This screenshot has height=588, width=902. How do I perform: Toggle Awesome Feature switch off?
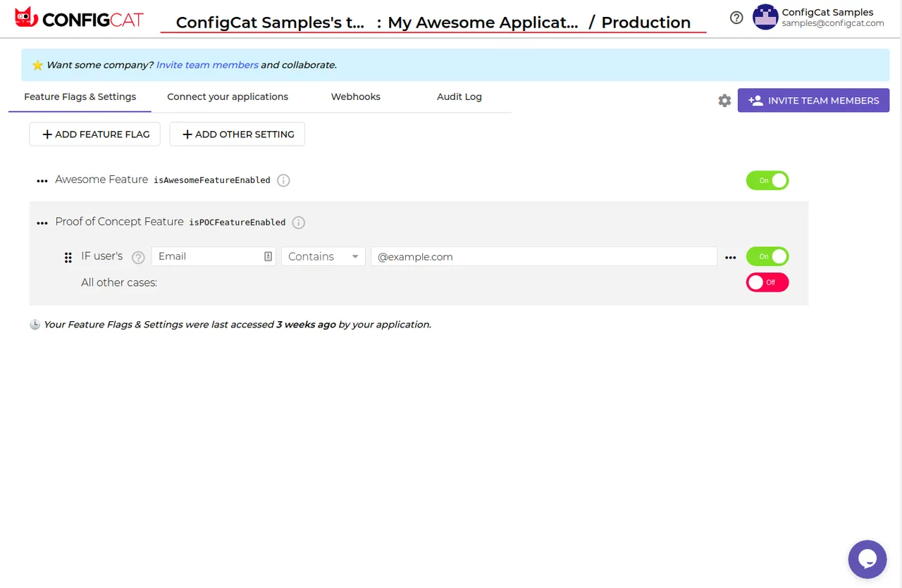point(767,180)
